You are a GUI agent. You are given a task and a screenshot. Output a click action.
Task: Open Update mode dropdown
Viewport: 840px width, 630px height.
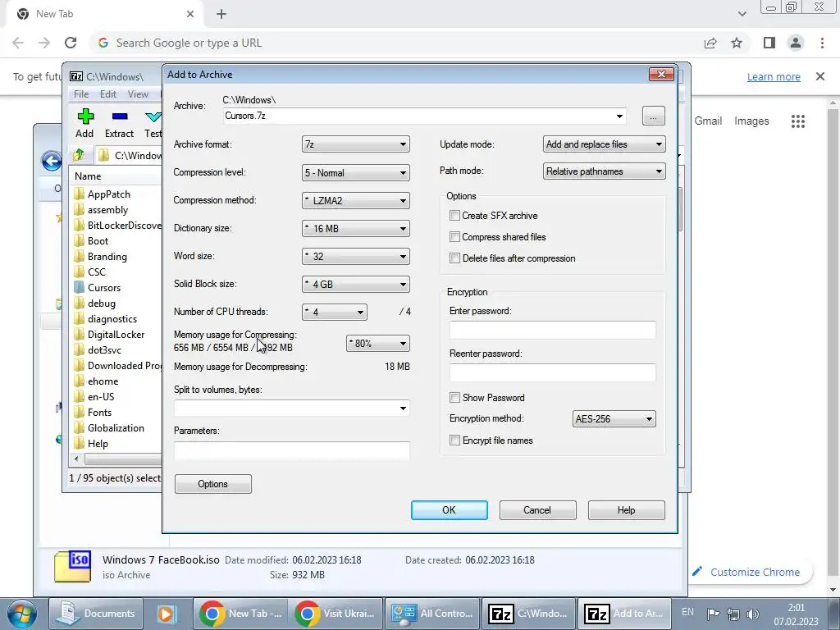point(605,144)
